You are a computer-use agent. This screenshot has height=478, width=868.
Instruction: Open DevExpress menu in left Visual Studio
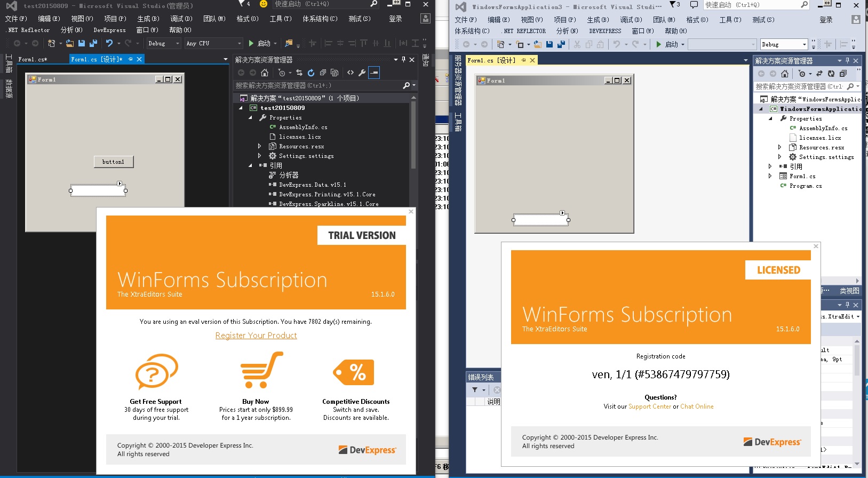109,30
